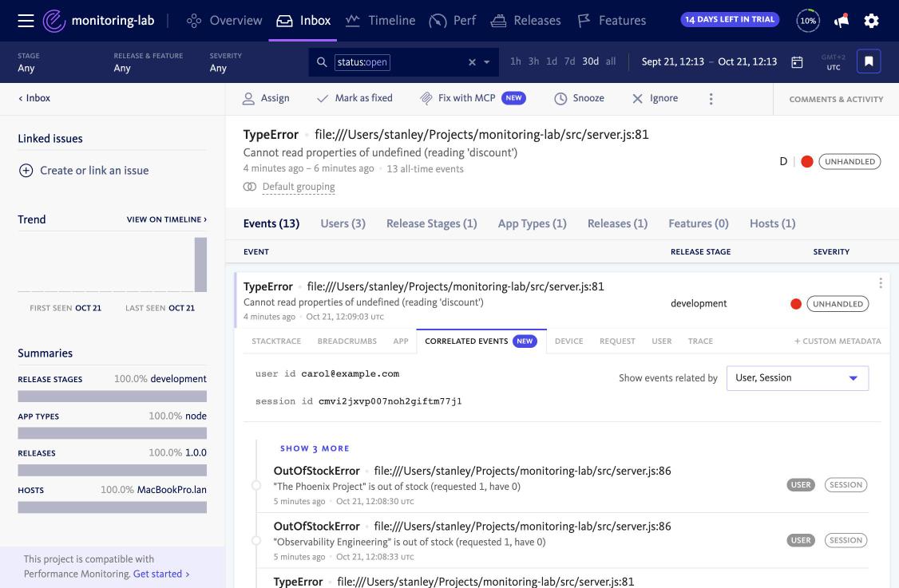Click View on timeline link
Image resolution: width=899 pixels, height=588 pixels.
click(x=167, y=219)
